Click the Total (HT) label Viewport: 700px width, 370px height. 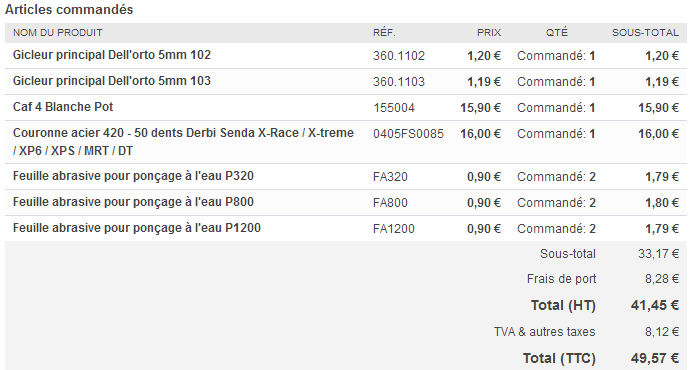563,305
